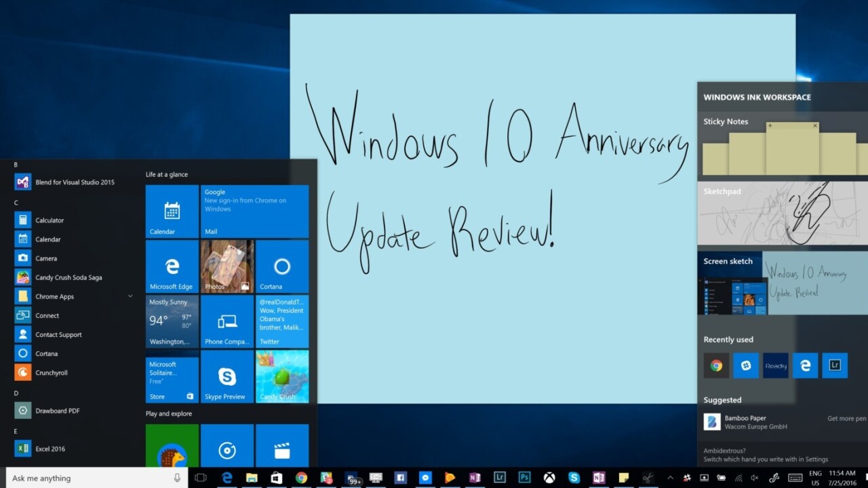Viewport: 868px width, 488px height.
Task: Show hidden system tray icons
Action: 670,478
